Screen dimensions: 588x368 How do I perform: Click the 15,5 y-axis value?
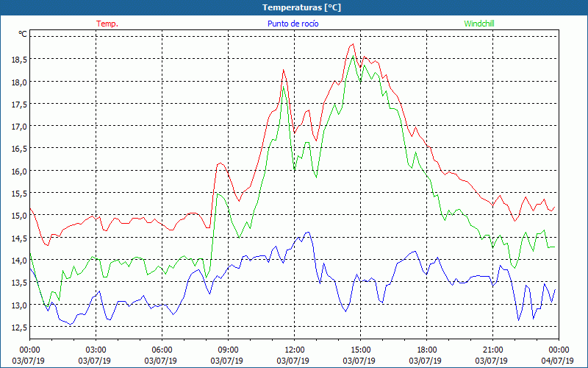pos(18,194)
